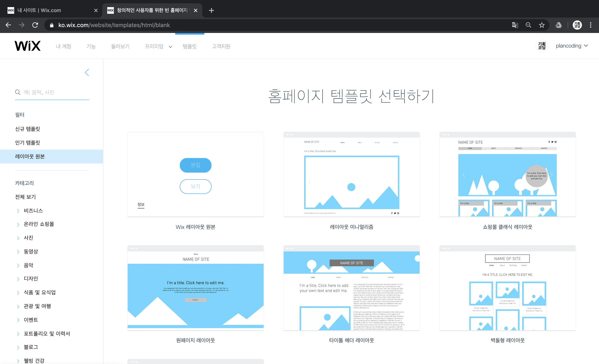Expand the 온라인 쇼핑몰 category

pos(18,224)
